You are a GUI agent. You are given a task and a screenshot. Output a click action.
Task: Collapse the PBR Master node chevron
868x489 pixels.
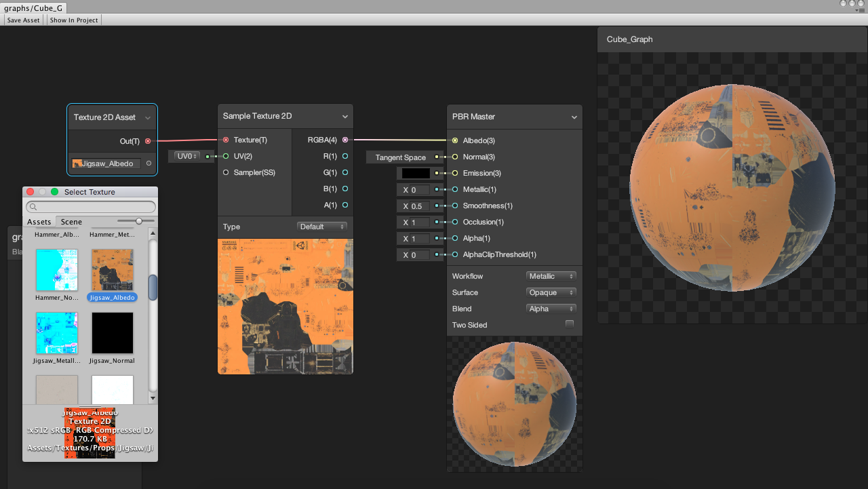(574, 117)
